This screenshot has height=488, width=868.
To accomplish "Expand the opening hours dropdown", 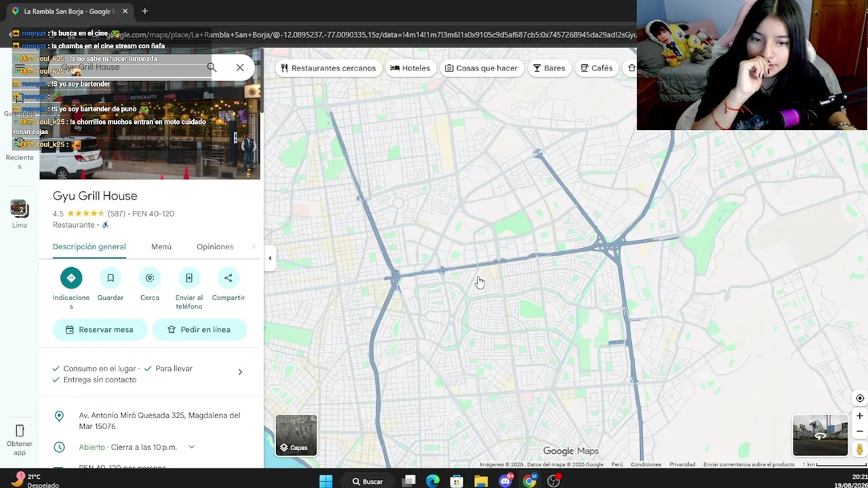I will click(x=191, y=447).
